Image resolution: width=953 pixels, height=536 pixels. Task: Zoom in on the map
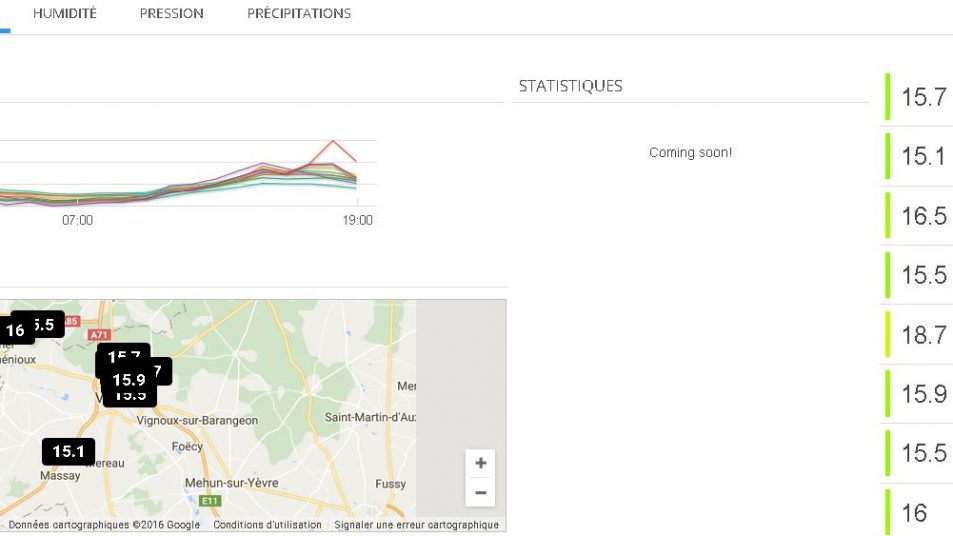[x=481, y=463]
